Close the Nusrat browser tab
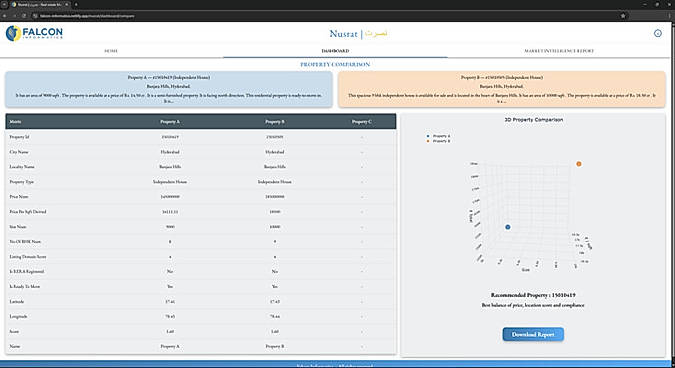Viewport: 675px width, 368px height. point(67,4)
